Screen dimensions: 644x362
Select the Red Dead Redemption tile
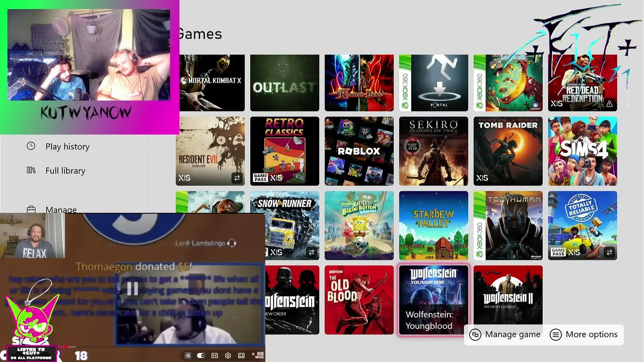click(583, 83)
